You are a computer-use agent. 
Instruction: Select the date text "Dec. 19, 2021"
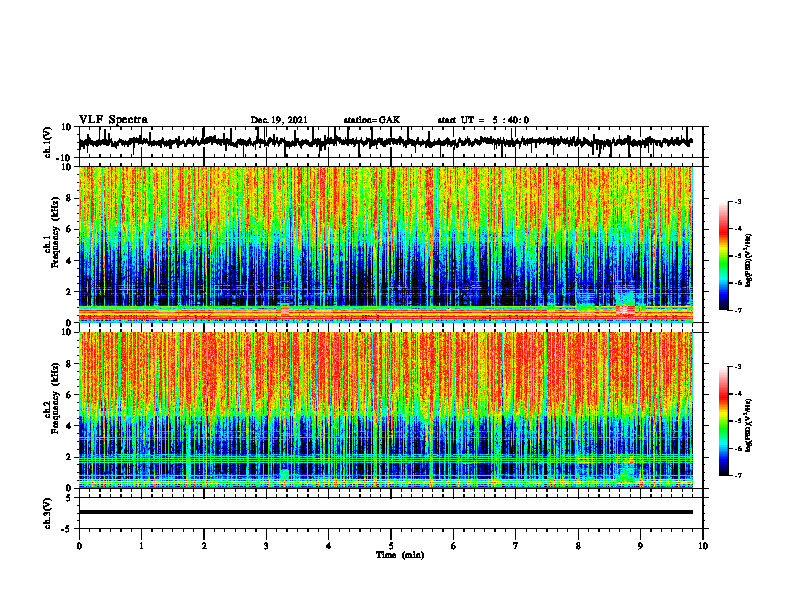coord(279,120)
